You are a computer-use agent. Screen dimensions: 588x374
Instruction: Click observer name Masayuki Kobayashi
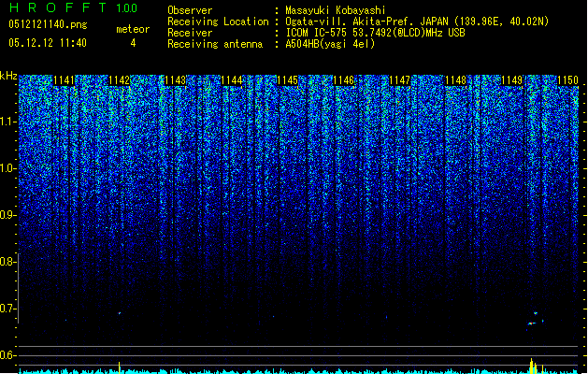336,10
